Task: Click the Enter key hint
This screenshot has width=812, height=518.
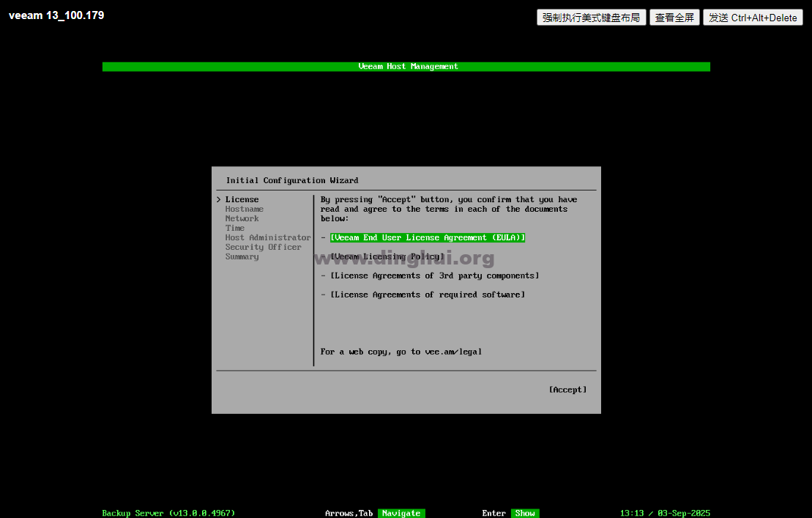Action: [493, 513]
